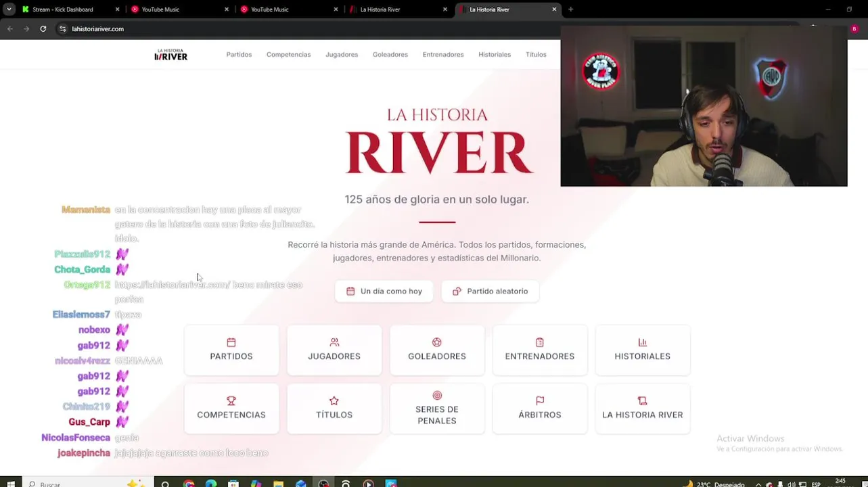Screen dimensions: 868x487
Task: Open the Entrenadores card with clipboard icon
Action: coord(540,350)
